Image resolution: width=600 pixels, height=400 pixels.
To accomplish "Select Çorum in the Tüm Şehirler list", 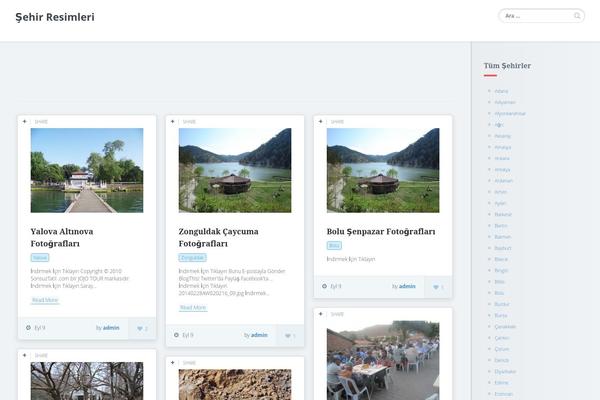I will (x=501, y=349).
